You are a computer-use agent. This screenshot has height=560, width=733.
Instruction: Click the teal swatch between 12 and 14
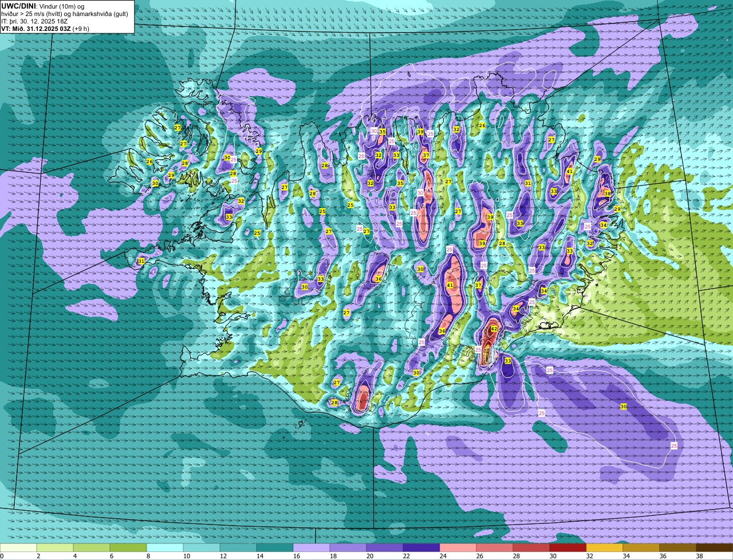[x=238, y=547]
